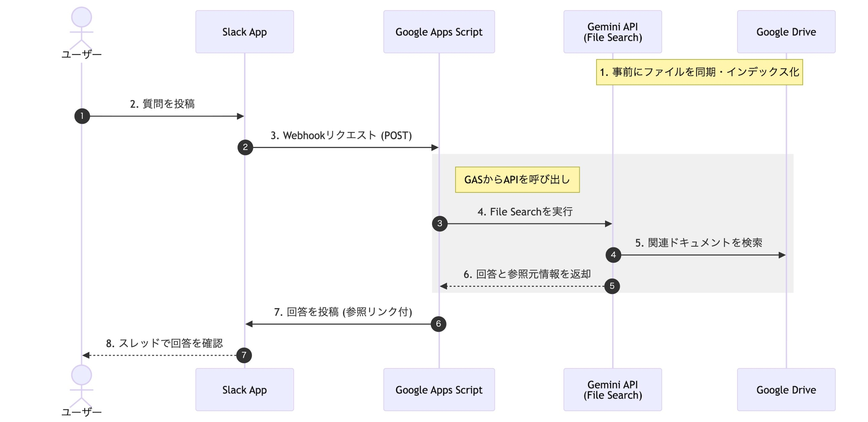Viewport: 868px width, 422px height.
Task: Select the top Google Drive participant box
Action: [x=786, y=32]
